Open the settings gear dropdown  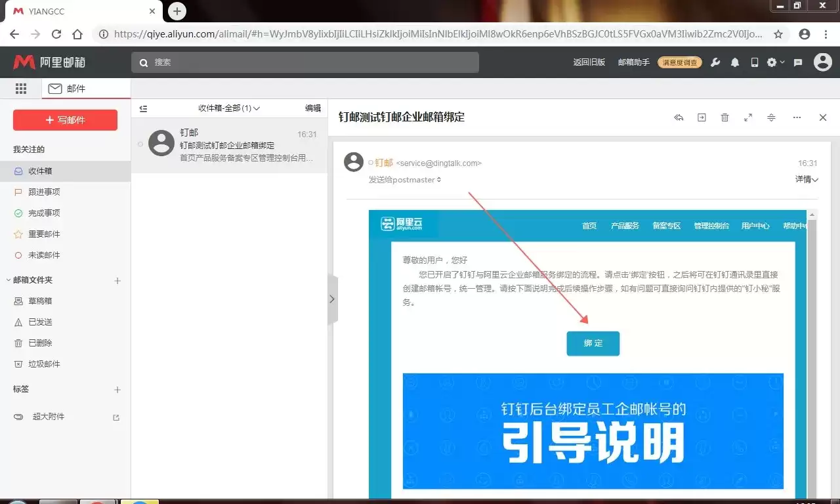776,62
